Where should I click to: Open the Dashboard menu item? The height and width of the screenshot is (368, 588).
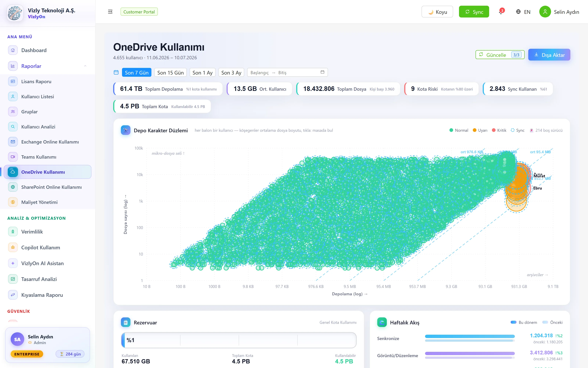tap(48, 50)
